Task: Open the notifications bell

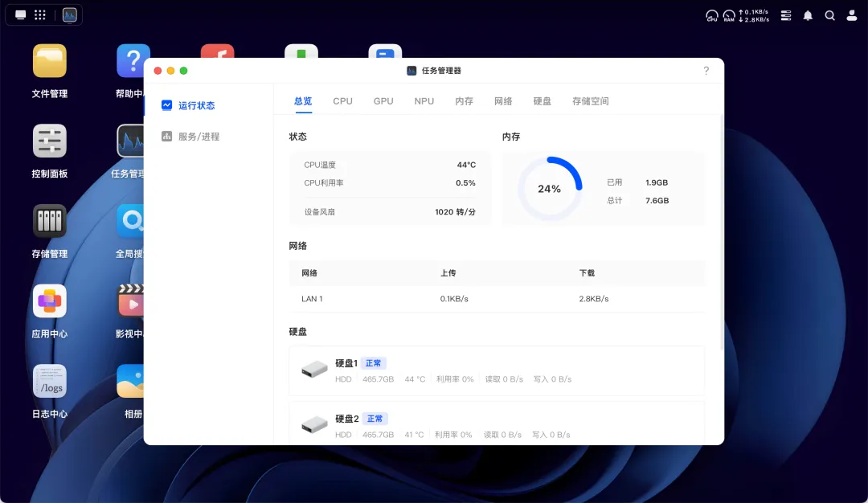Action: coord(809,15)
